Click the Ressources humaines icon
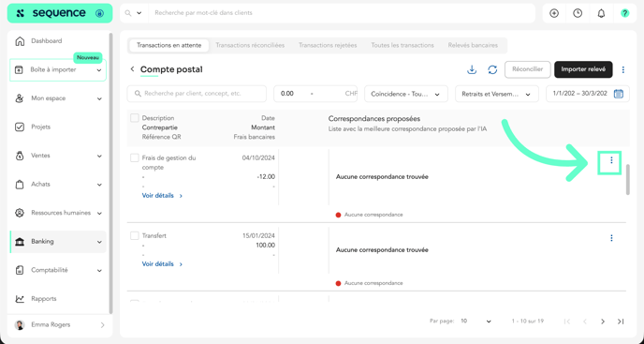The image size is (644, 344). (20, 213)
